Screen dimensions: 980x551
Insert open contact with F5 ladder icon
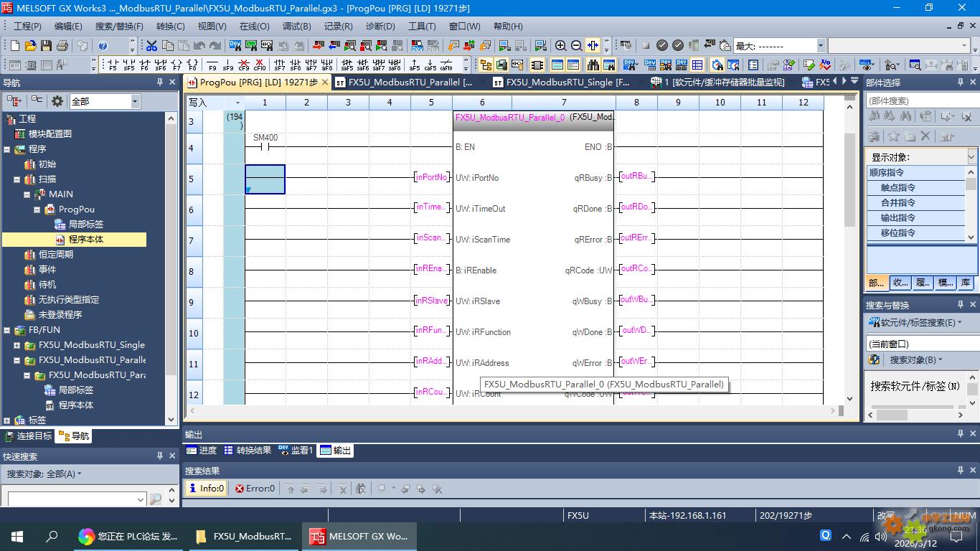point(113,65)
